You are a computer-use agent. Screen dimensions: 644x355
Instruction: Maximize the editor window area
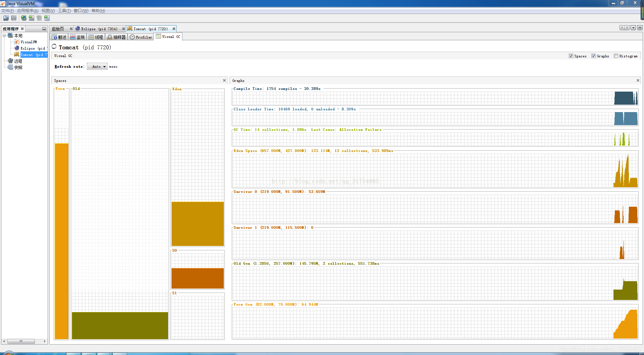pyautogui.click(x=640, y=28)
